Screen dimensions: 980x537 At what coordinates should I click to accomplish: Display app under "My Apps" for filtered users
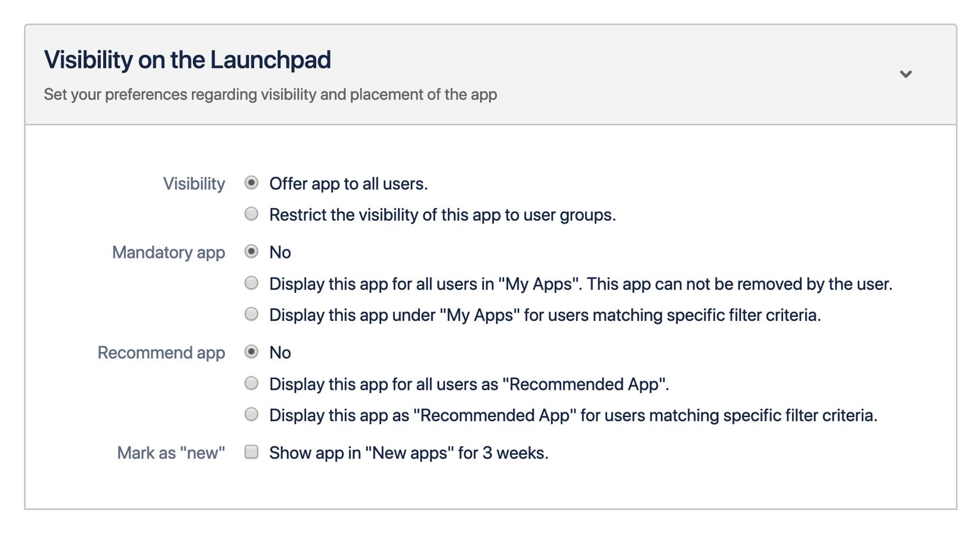coord(251,314)
